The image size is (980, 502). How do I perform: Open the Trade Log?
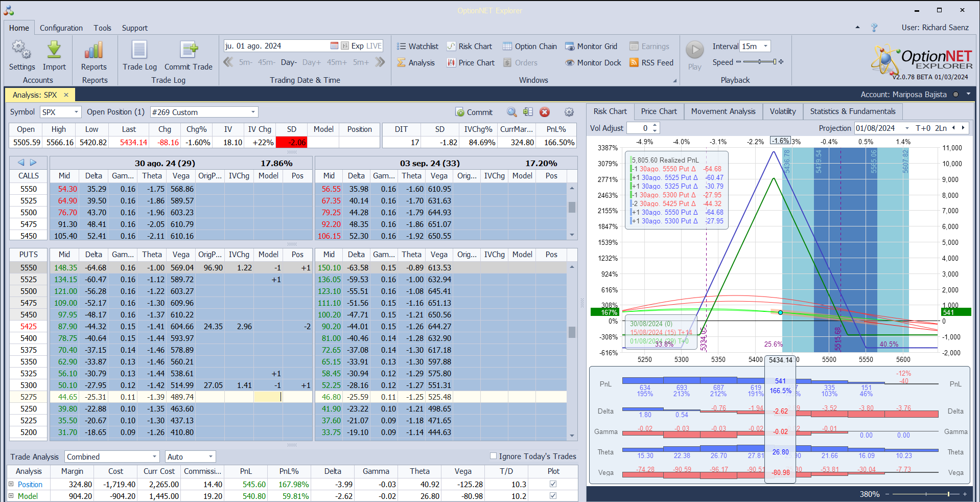[139, 56]
